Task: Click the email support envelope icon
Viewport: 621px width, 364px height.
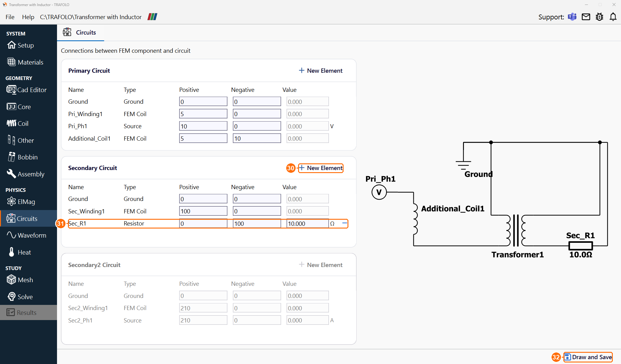Action: point(586,17)
